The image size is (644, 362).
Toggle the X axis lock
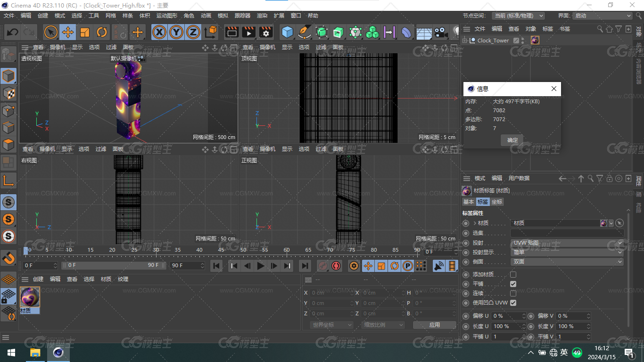160,33
